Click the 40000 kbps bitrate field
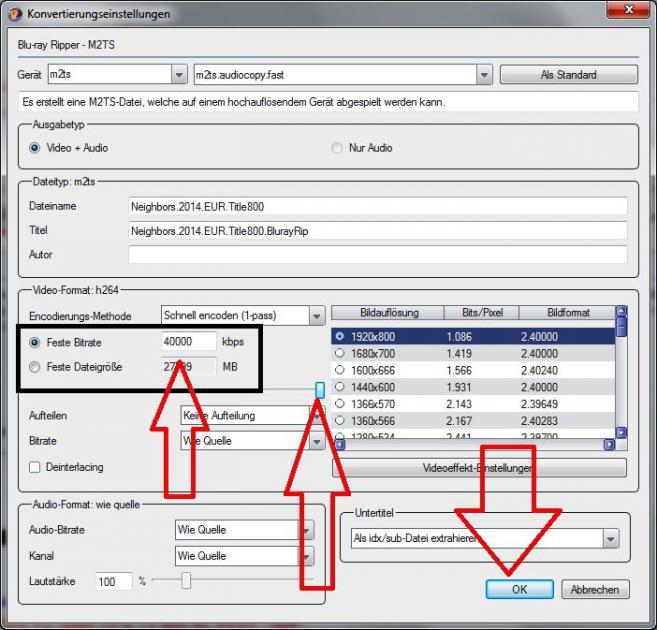Viewport: 657px width, 630px height. pyautogui.click(x=189, y=341)
